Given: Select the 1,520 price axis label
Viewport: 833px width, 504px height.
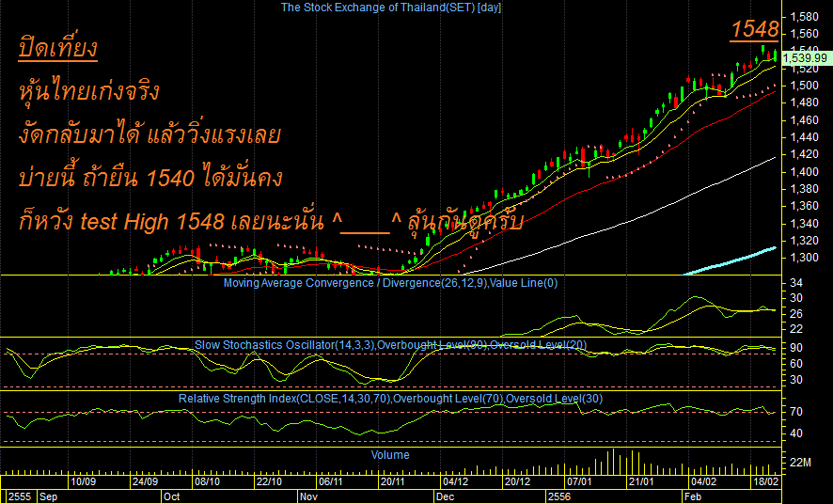Looking at the screenshot, I should 805,69.
